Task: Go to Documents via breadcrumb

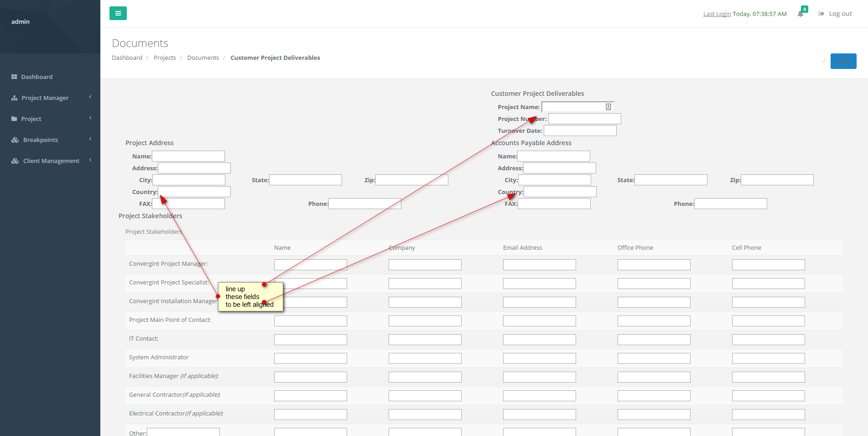Action: (203, 58)
